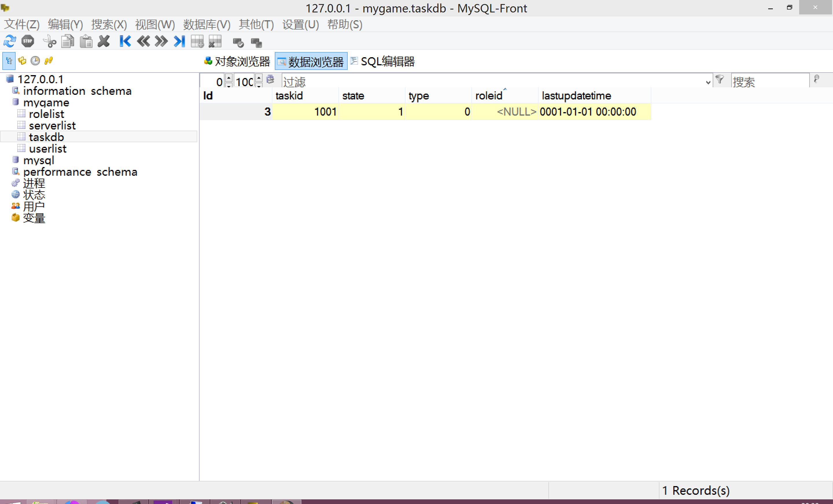The height and width of the screenshot is (504, 833).
Task: Switch to 数据浏览器 tab
Action: 311,62
